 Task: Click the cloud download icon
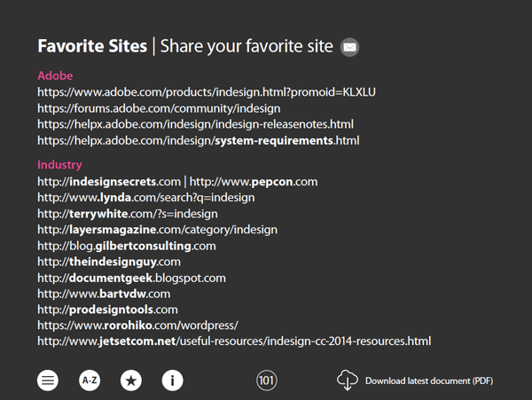[347, 380]
